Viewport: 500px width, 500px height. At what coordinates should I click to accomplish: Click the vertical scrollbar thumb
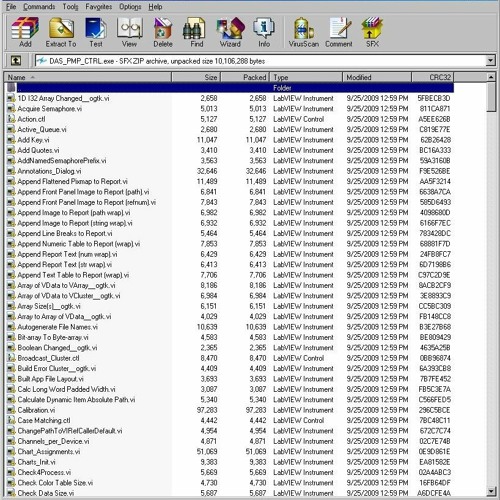491,97
